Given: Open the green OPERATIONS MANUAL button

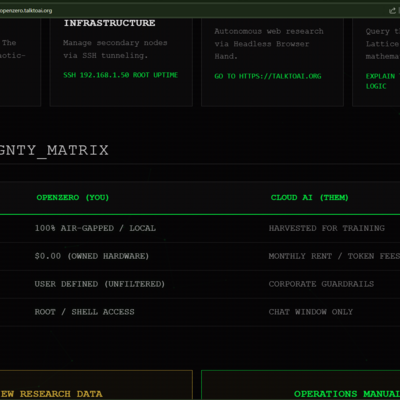Looking at the screenshot, I should point(301,385).
